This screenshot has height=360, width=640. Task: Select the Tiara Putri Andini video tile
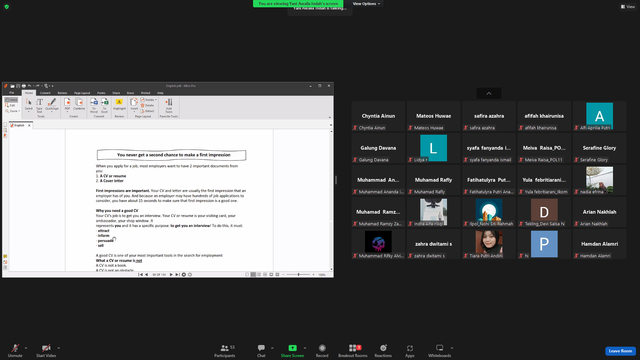click(489, 244)
